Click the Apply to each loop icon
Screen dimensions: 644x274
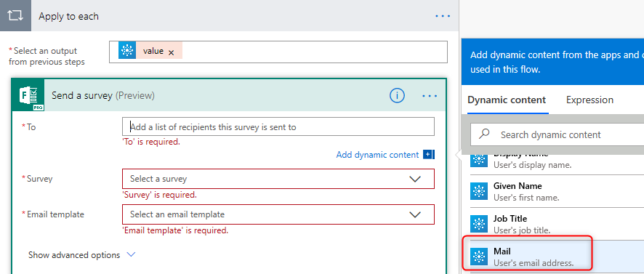click(x=15, y=15)
